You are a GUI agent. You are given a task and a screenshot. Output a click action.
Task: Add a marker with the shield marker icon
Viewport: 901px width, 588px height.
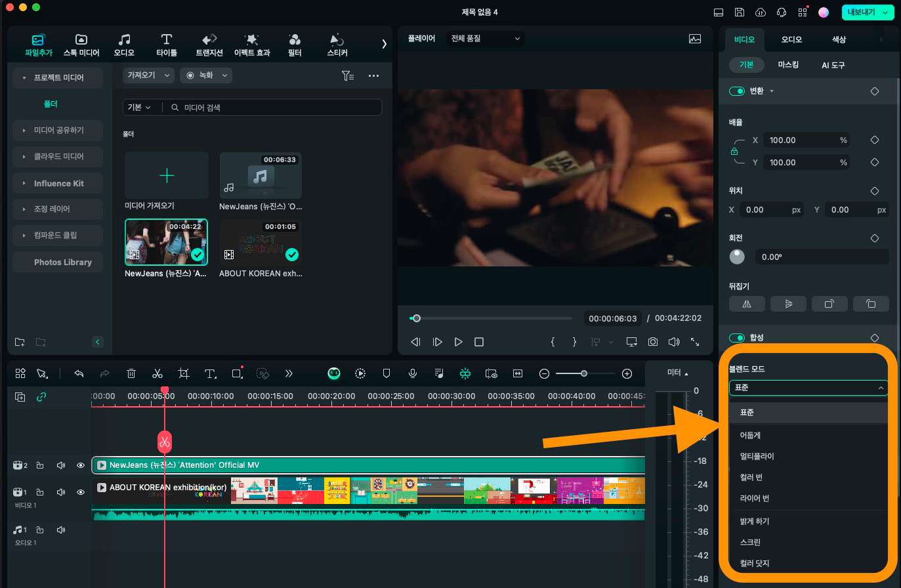click(x=387, y=373)
